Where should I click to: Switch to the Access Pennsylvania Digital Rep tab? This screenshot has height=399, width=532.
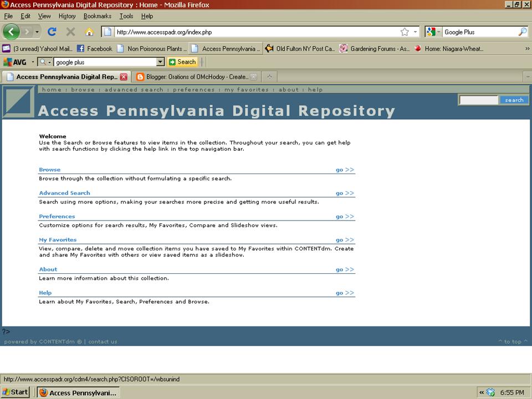(66, 76)
